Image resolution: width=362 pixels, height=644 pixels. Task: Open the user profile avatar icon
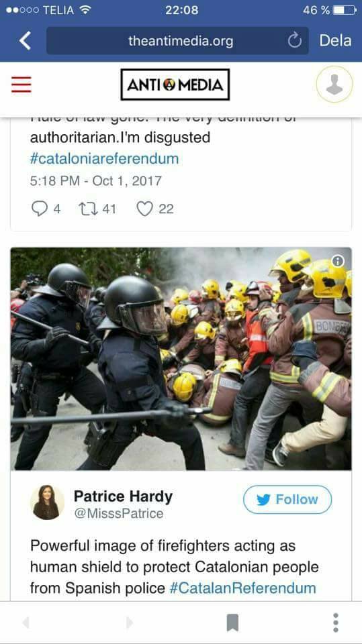[334, 85]
